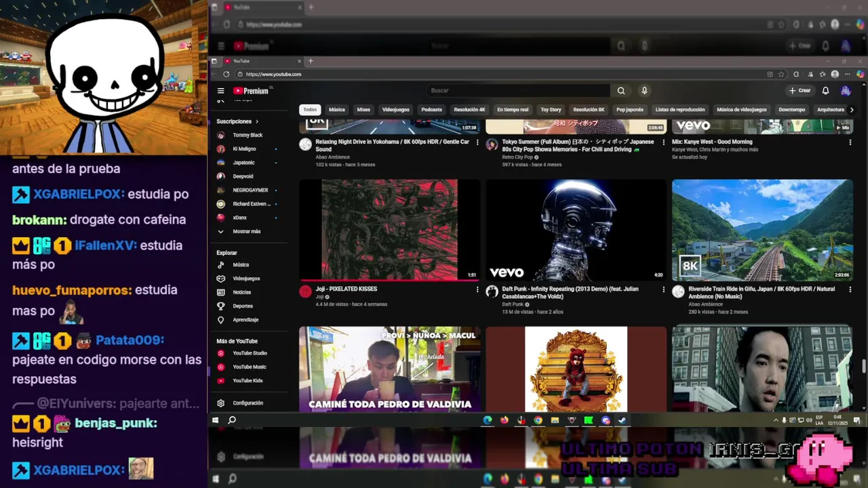Open Daft Punk channel avatar beside video title
This screenshot has width=868, height=488.
click(492, 291)
